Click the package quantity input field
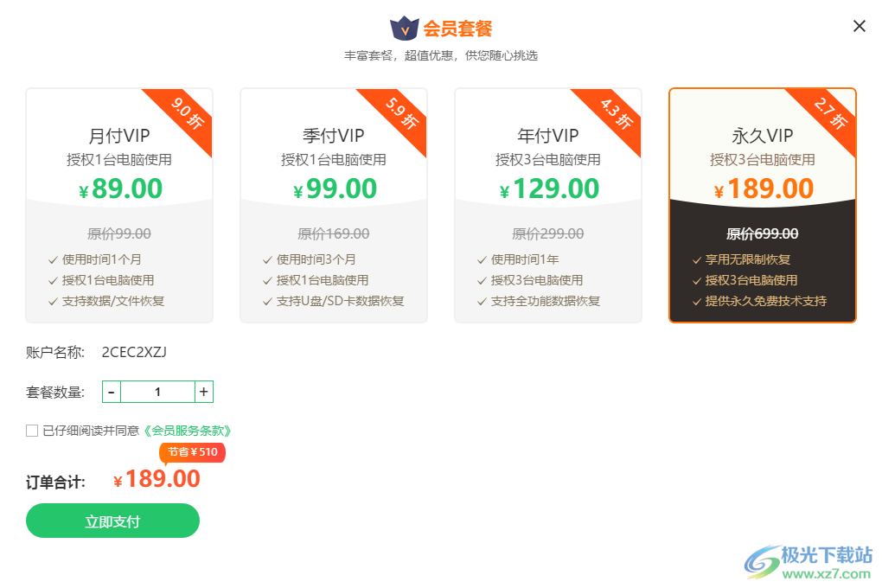882x588 pixels. pos(157,392)
